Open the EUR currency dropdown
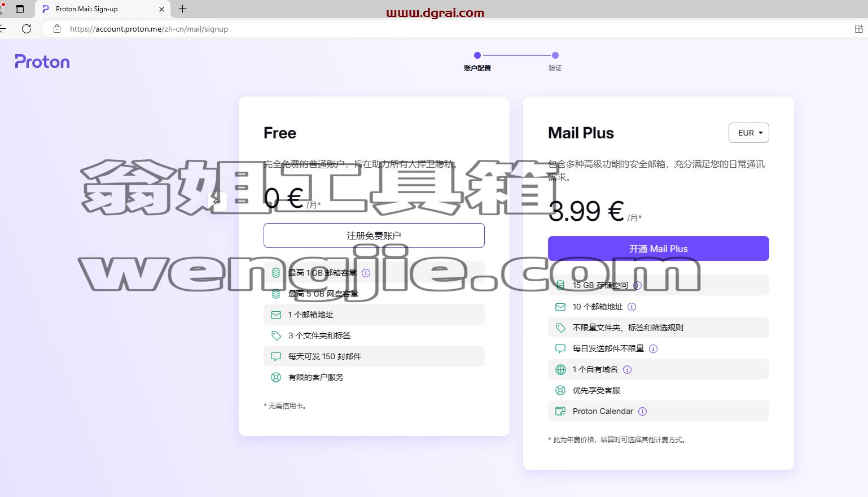The width and height of the screenshot is (868, 497). click(749, 133)
